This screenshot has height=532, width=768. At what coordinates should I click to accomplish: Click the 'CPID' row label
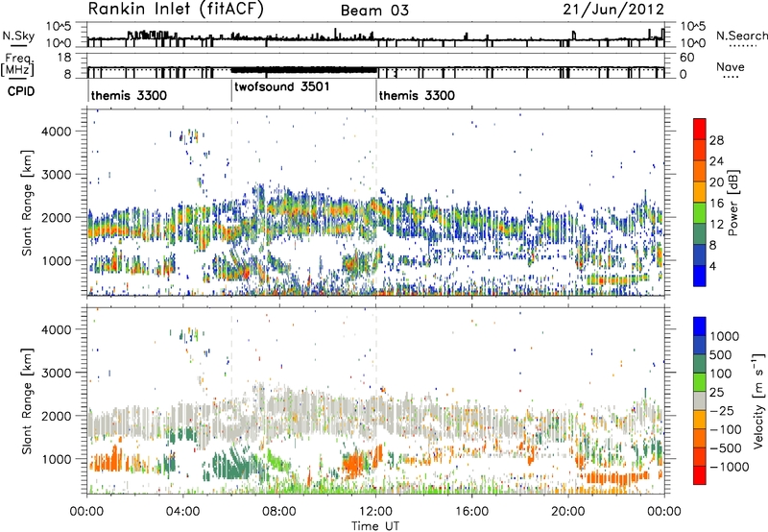[21, 91]
